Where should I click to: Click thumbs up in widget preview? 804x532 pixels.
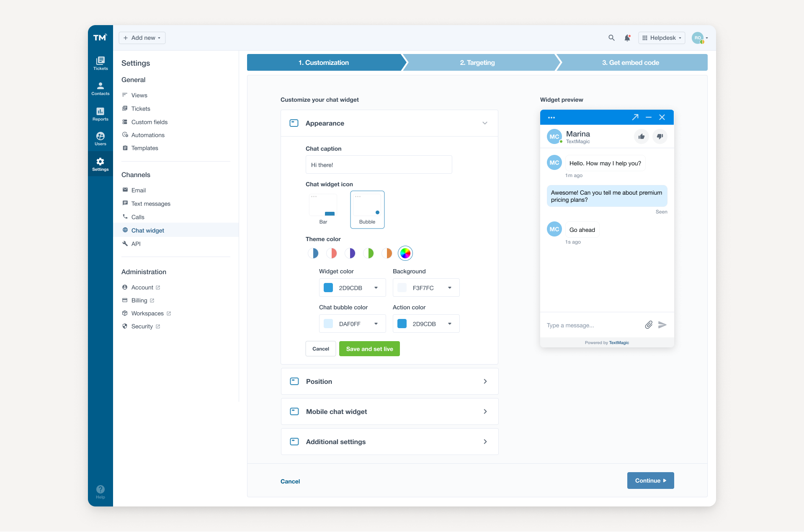tap(641, 136)
